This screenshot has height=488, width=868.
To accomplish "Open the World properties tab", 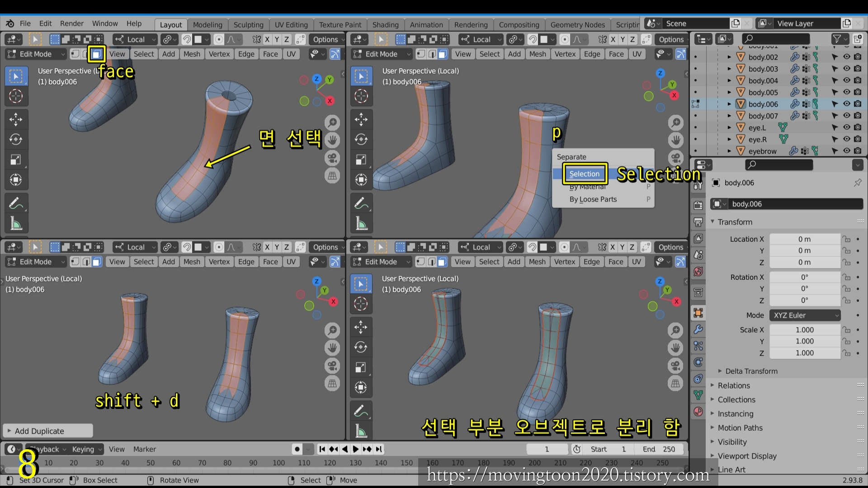I will point(698,272).
